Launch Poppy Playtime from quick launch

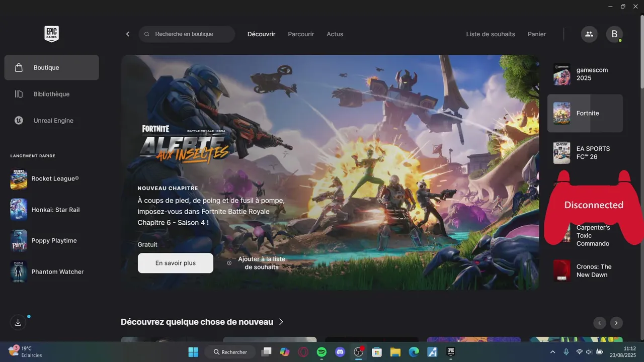point(44,241)
